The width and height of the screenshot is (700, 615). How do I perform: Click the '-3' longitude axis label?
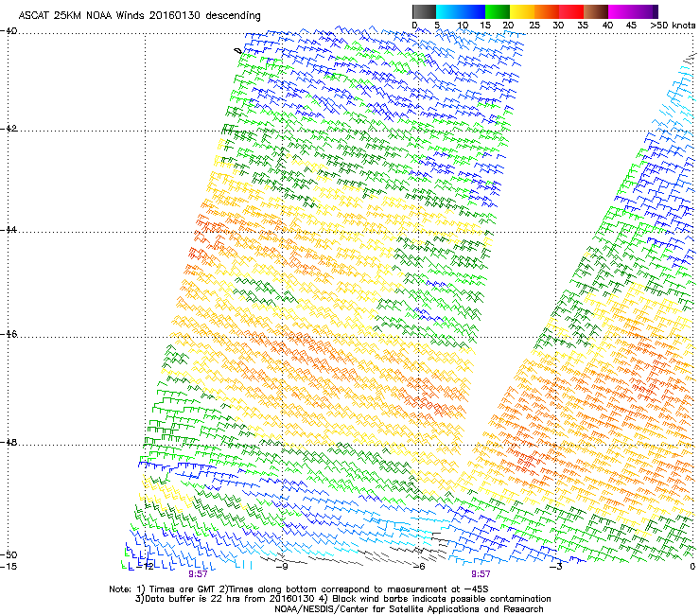coord(555,567)
